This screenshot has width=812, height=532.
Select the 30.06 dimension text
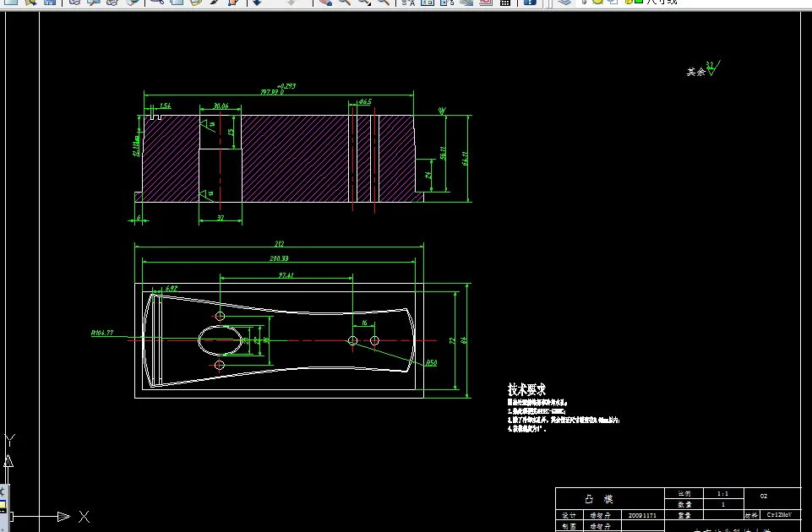coord(221,106)
